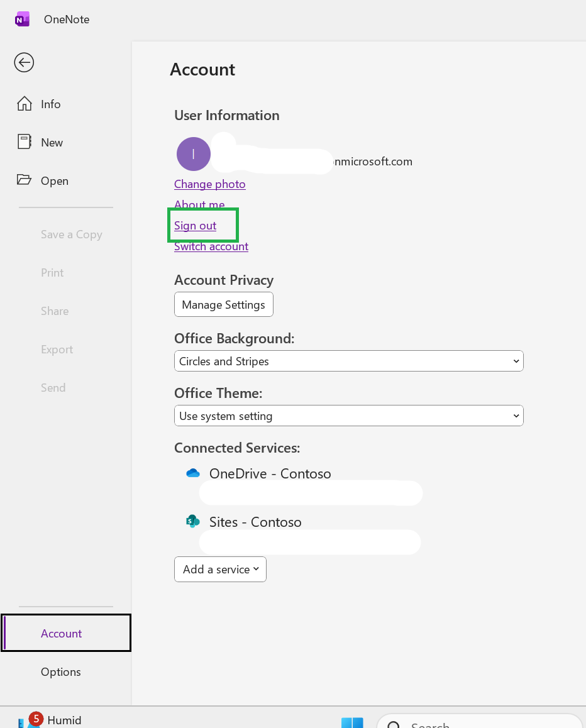Open the Info page in the sidebar
This screenshot has width=586, height=728.
[50, 104]
